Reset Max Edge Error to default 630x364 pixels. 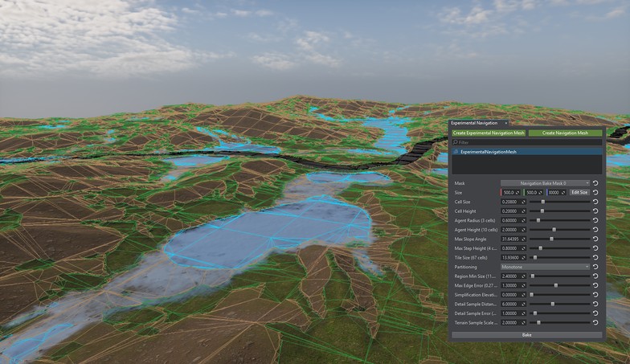(x=595, y=285)
